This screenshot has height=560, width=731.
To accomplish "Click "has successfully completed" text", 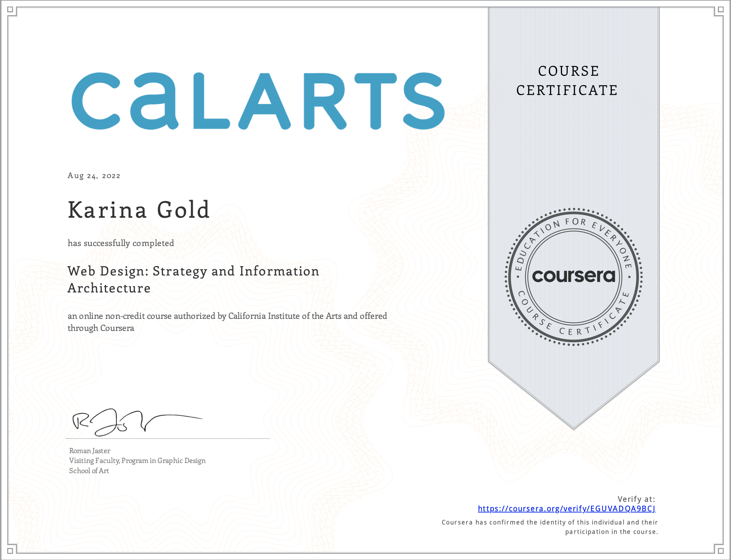I will pos(121,243).
